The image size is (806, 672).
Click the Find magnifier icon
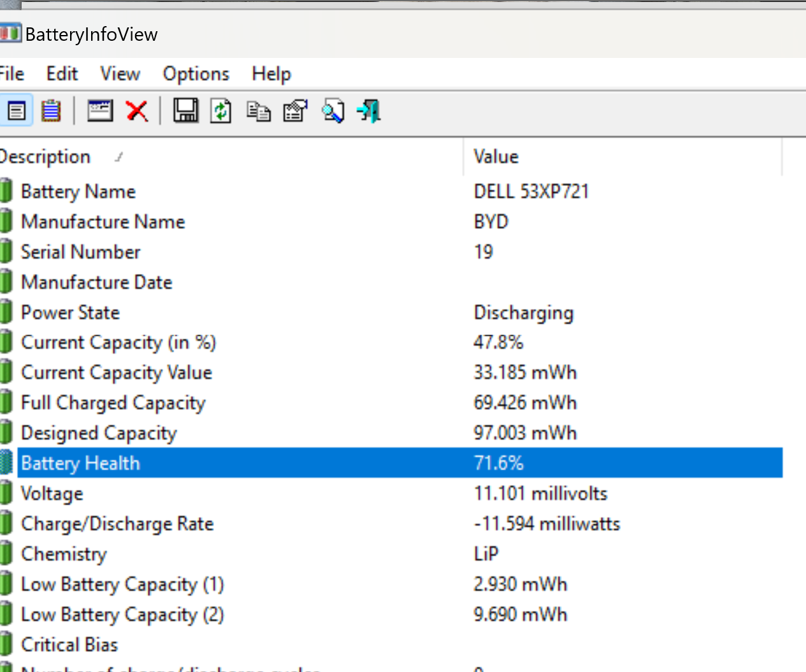333,111
